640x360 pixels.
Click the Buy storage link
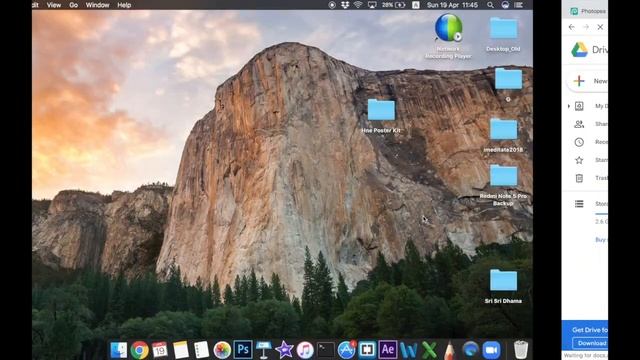click(601, 240)
